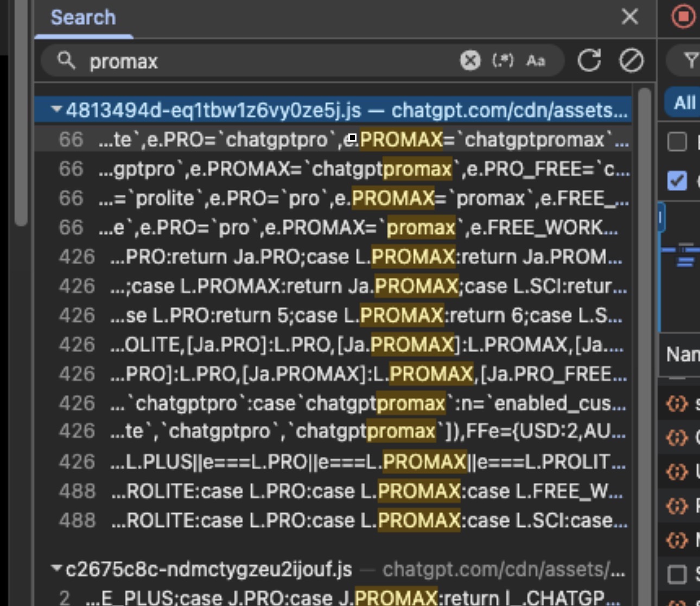Open the result "...PRO:return Ja.PRO;case L.PROMAX"
The width and height of the screenshot is (700, 606).
(x=333, y=257)
